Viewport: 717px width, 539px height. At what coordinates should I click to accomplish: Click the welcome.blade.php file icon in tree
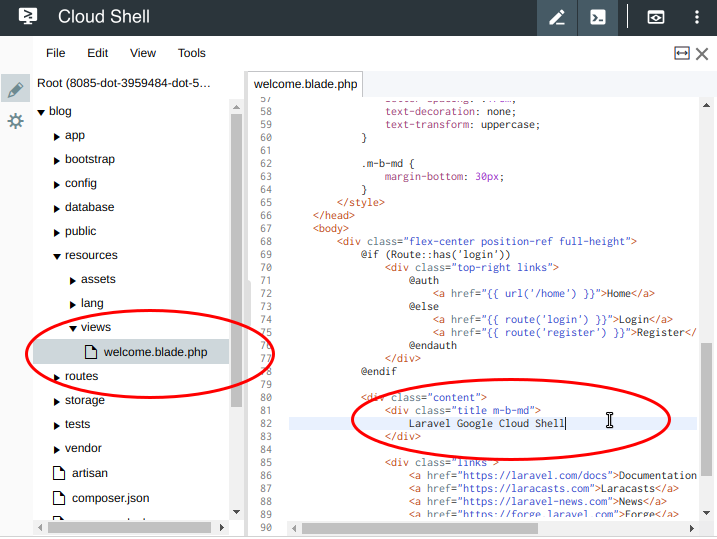91,352
